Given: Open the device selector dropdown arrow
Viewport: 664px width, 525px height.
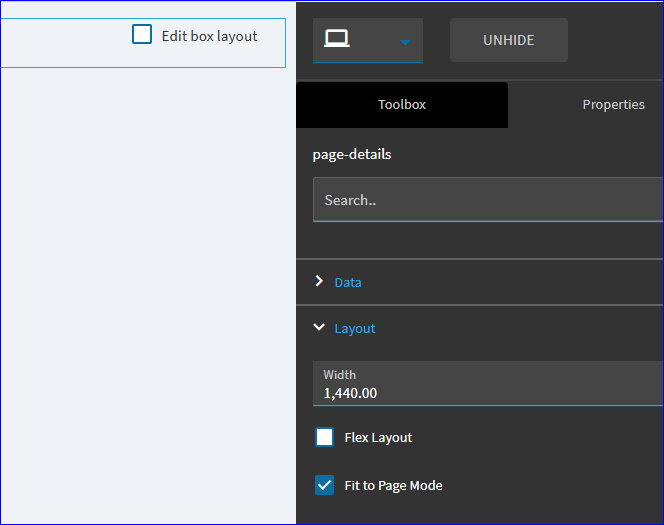Looking at the screenshot, I should tap(405, 42).
